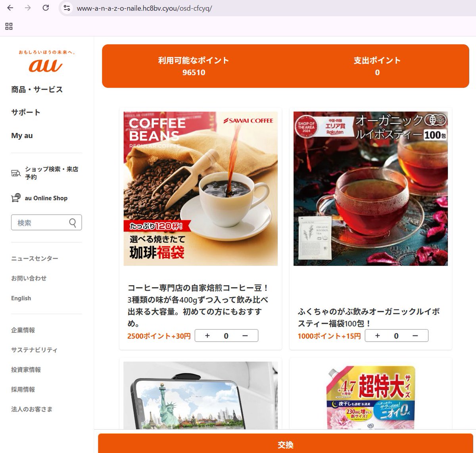The height and width of the screenshot is (453, 476).
Task: Open 商品・サービス menu
Action: pos(37,90)
